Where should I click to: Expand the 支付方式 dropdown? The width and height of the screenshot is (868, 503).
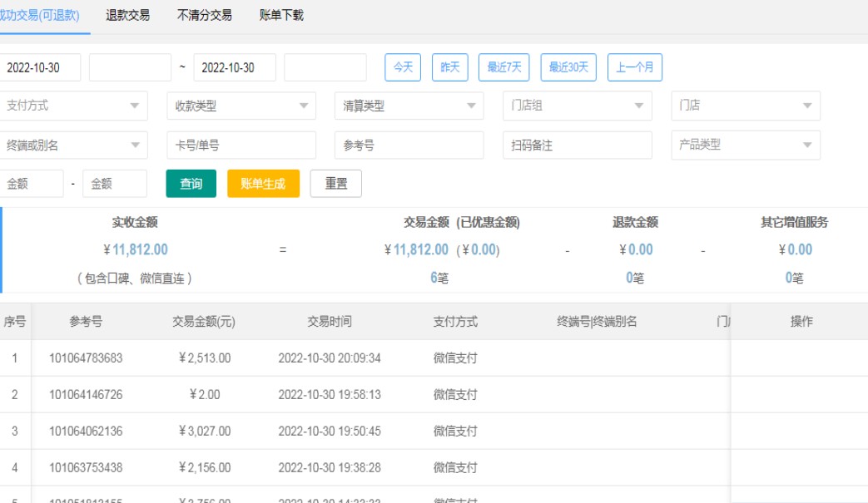[73, 106]
